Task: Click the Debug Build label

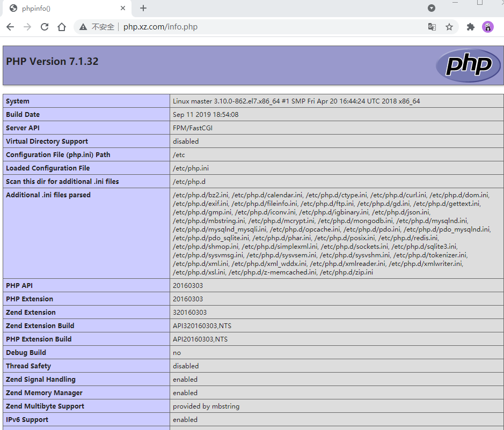Action: click(x=26, y=353)
